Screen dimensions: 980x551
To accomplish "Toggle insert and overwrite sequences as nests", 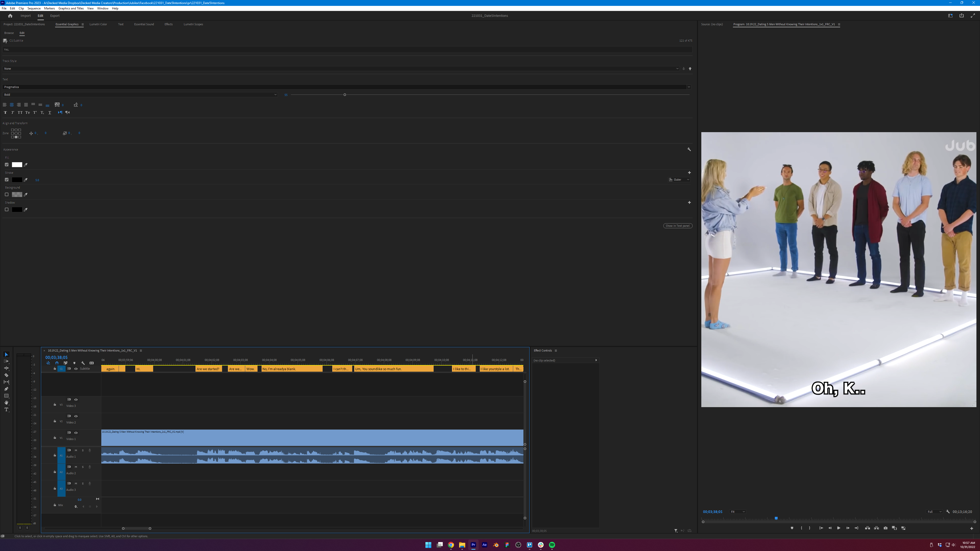I will (48, 363).
